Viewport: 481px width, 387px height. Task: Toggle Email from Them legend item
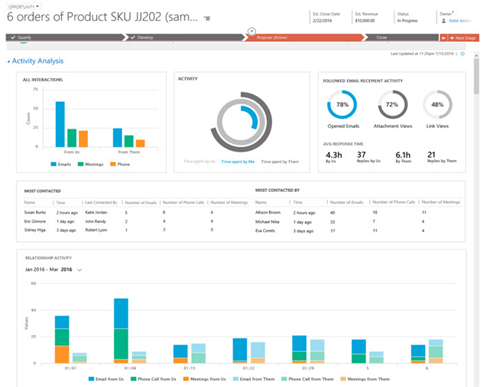254,379
